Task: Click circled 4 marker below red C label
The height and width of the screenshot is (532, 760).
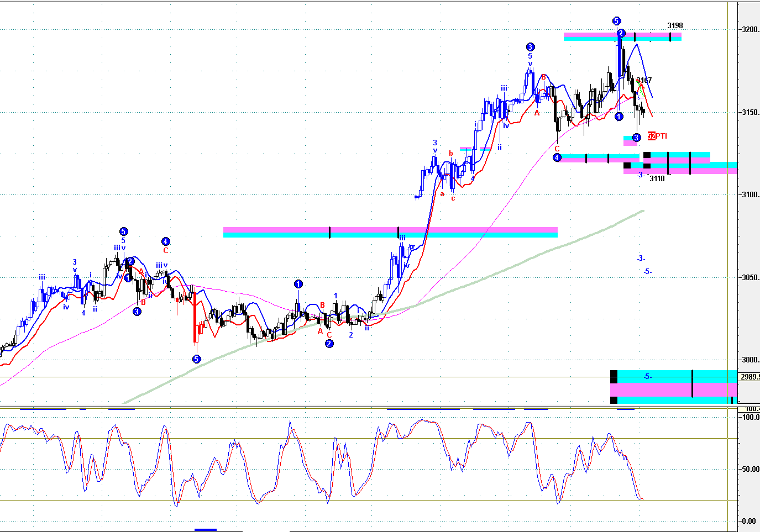Action: (x=557, y=157)
